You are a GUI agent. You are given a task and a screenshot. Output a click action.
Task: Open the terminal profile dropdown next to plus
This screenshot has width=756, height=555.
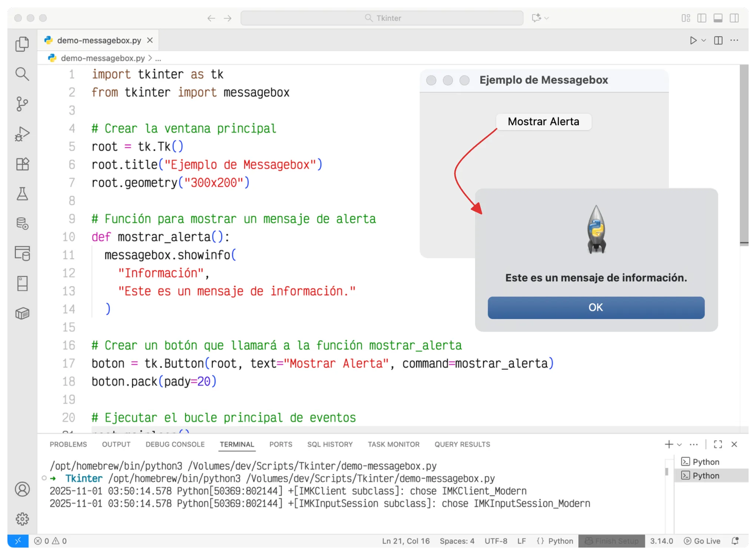(x=679, y=444)
